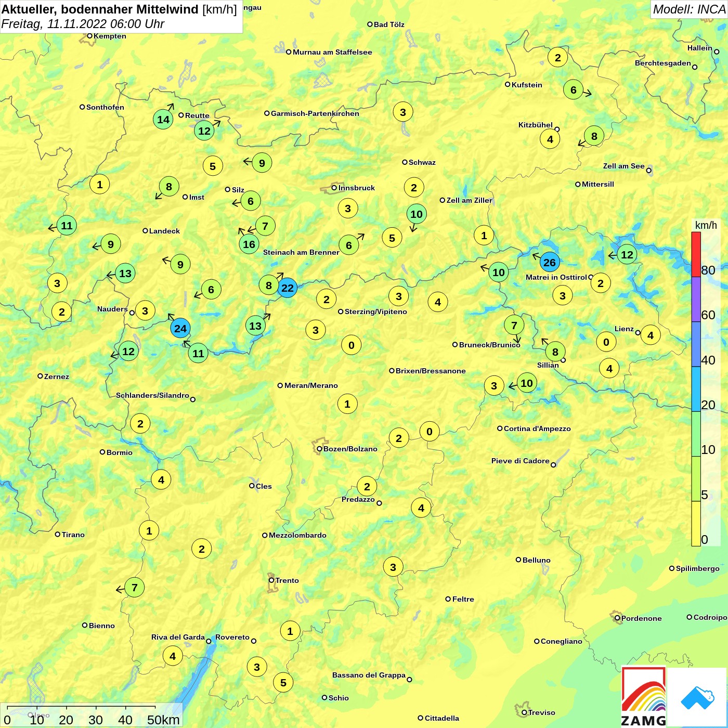Click the Brixen/Bressanone label
Screen dimensions: 728x728
tap(431, 371)
